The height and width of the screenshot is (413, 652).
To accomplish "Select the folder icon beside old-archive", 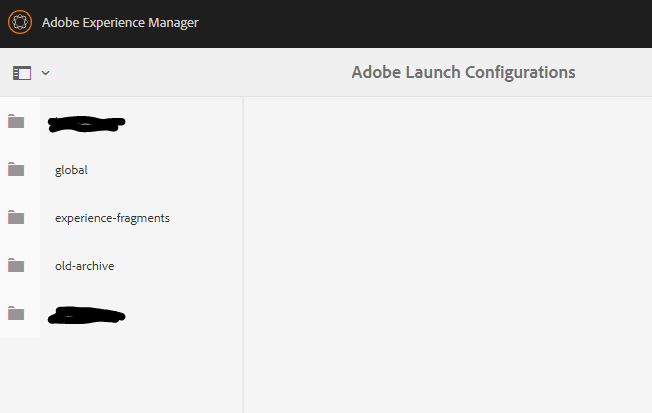I will click(16, 266).
